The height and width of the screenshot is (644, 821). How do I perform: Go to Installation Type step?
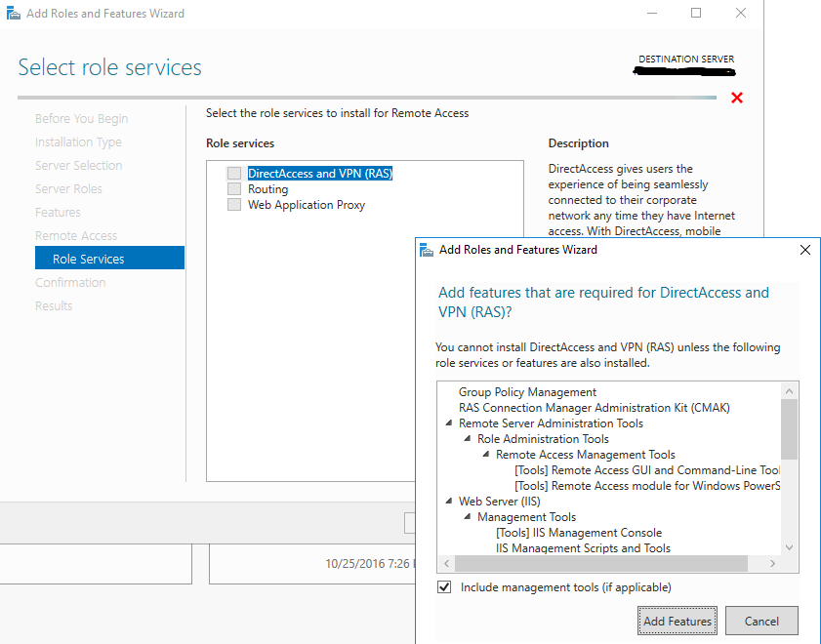(78, 142)
